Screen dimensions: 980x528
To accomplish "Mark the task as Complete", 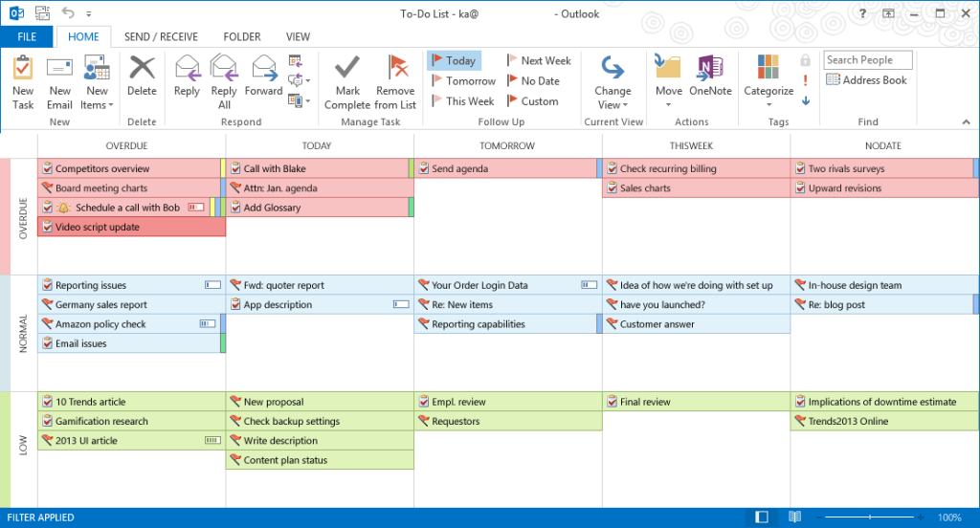I will pyautogui.click(x=347, y=82).
